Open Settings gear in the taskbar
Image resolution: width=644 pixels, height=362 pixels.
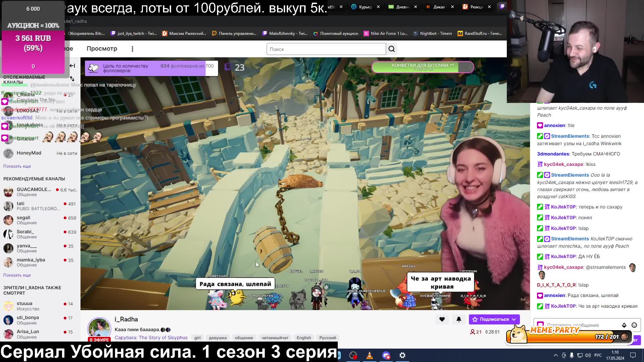coord(402,355)
